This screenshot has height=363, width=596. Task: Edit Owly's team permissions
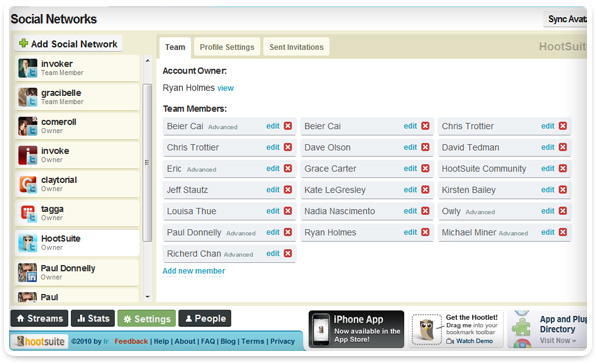[548, 211]
